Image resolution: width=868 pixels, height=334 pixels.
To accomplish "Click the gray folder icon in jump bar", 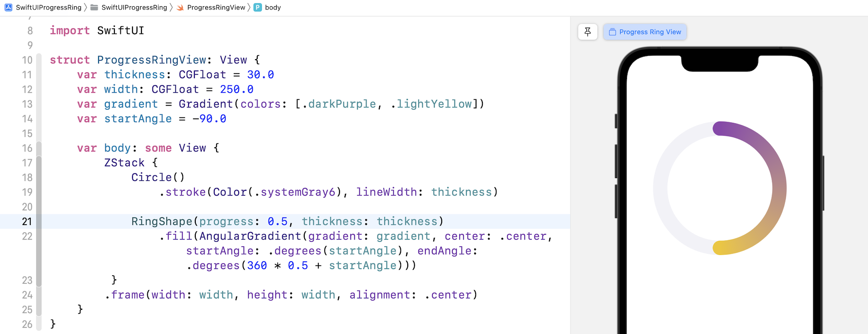I will tap(94, 7).
